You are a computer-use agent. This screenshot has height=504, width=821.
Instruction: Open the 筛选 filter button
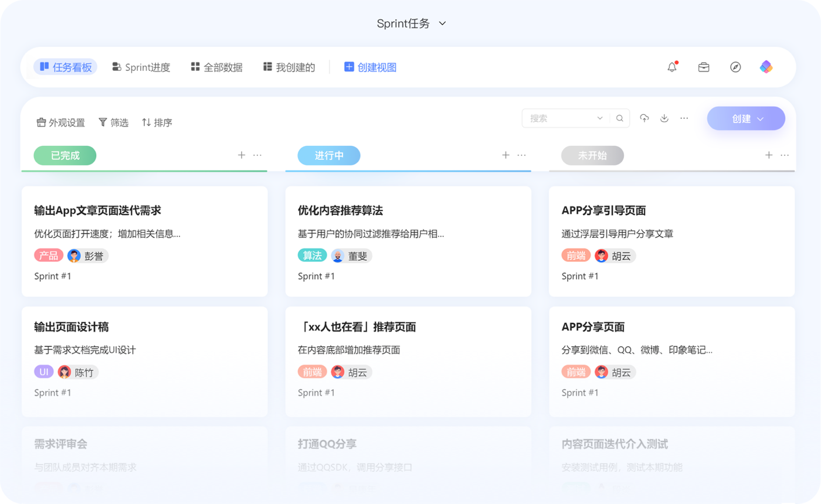coord(113,122)
